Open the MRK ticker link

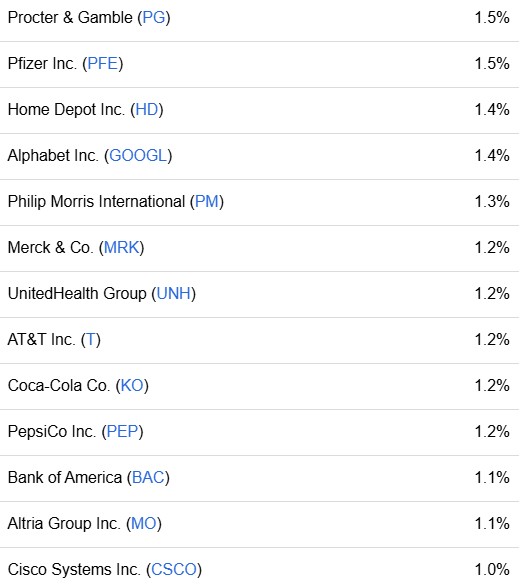[121, 247]
